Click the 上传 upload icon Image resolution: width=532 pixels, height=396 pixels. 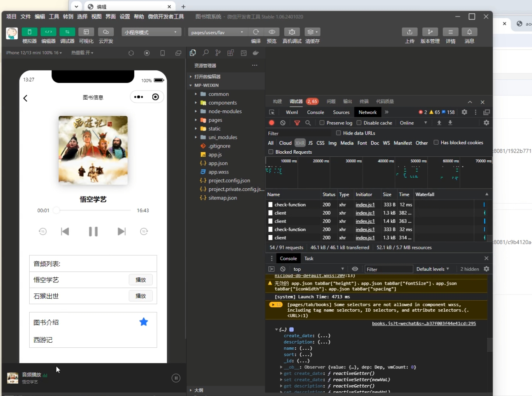(410, 32)
